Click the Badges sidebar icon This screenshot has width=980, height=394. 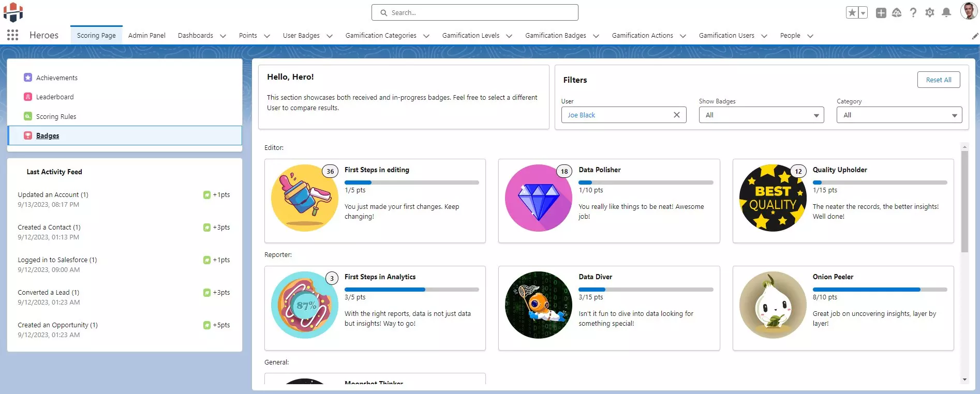(x=28, y=135)
